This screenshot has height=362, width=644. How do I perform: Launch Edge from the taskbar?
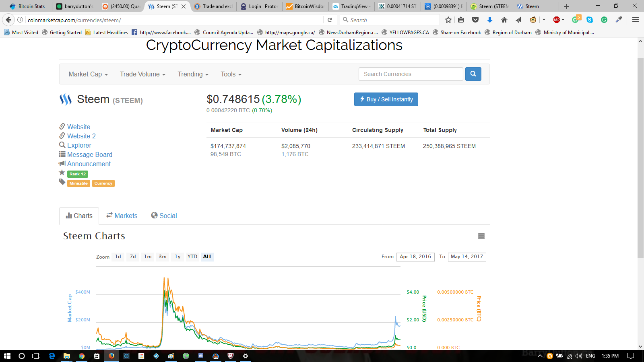click(x=52, y=356)
